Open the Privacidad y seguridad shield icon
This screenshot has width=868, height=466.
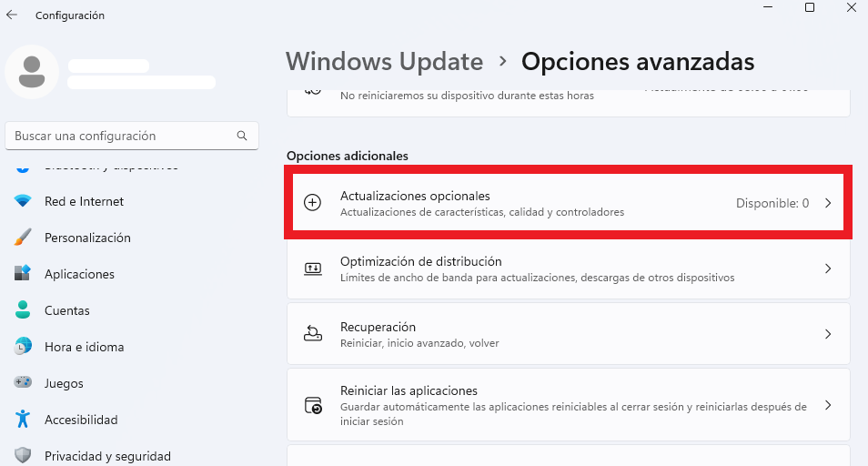pos(23,455)
